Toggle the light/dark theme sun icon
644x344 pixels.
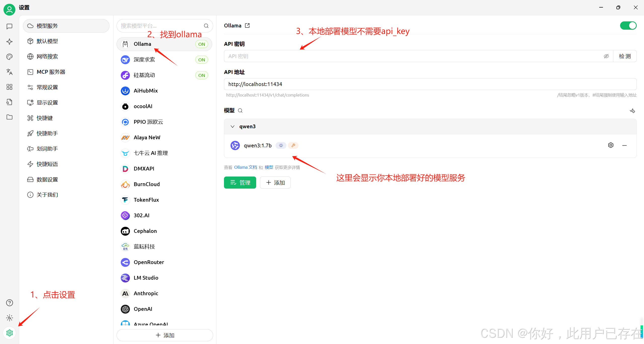(9, 318)
